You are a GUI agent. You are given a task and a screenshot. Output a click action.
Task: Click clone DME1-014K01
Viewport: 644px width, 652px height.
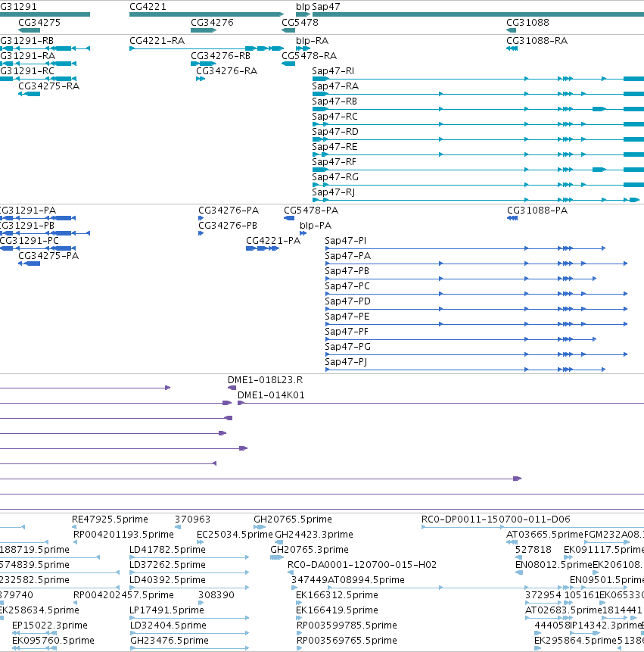[270, 395]
